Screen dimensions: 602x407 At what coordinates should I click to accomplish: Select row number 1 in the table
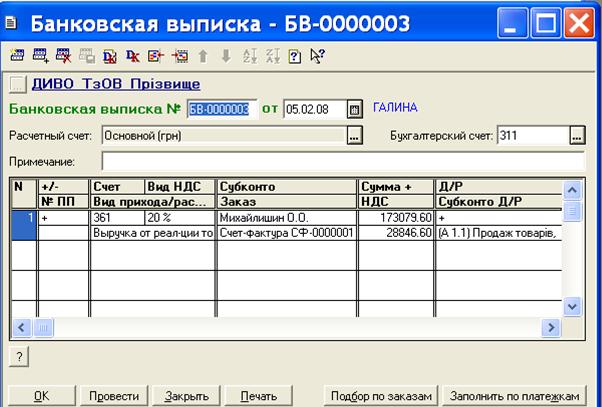pos(24,225)
